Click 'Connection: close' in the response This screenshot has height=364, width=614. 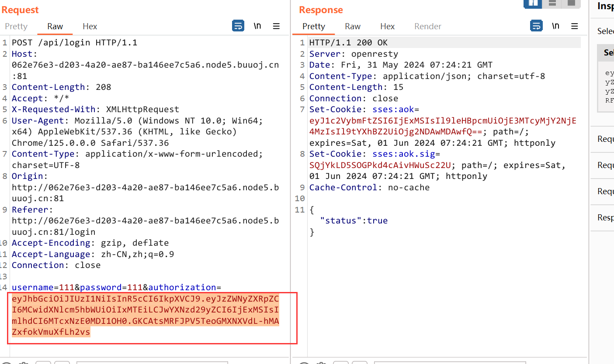[x=354, y=99]
